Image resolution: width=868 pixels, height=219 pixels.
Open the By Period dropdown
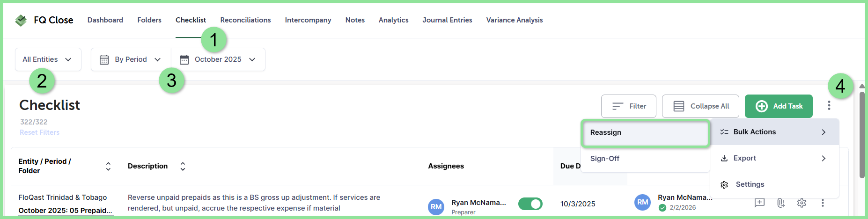coord(131,59)
